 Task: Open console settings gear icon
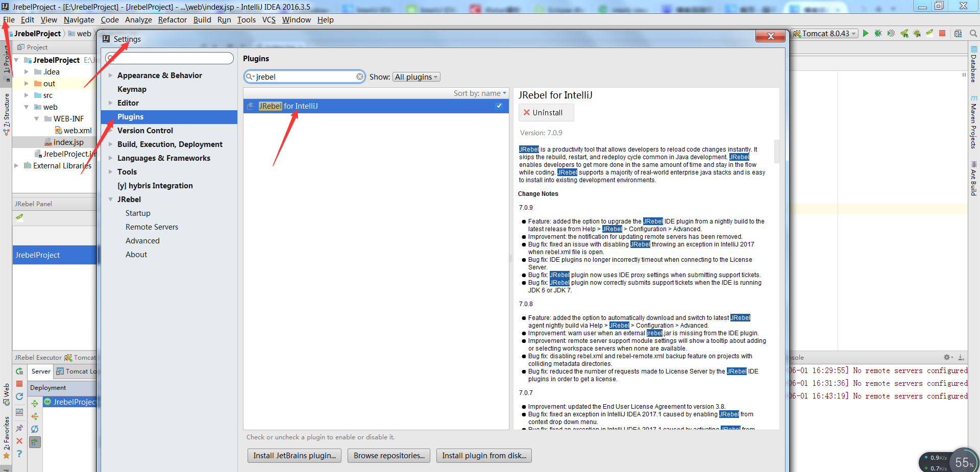click(947, 357)
